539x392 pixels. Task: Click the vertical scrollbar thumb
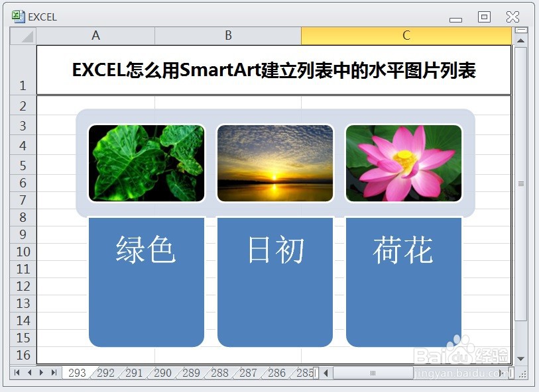(521, 183)
